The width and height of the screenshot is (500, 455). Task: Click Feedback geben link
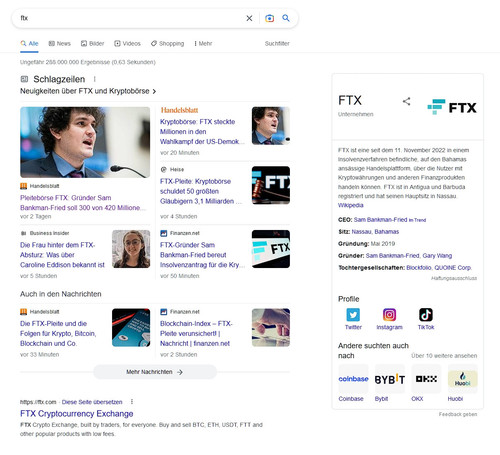pos(458,414)
